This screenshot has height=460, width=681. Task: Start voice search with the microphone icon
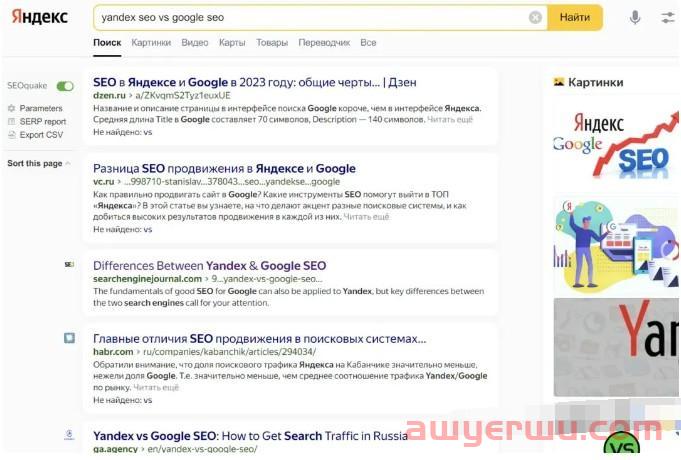[635, 17]
